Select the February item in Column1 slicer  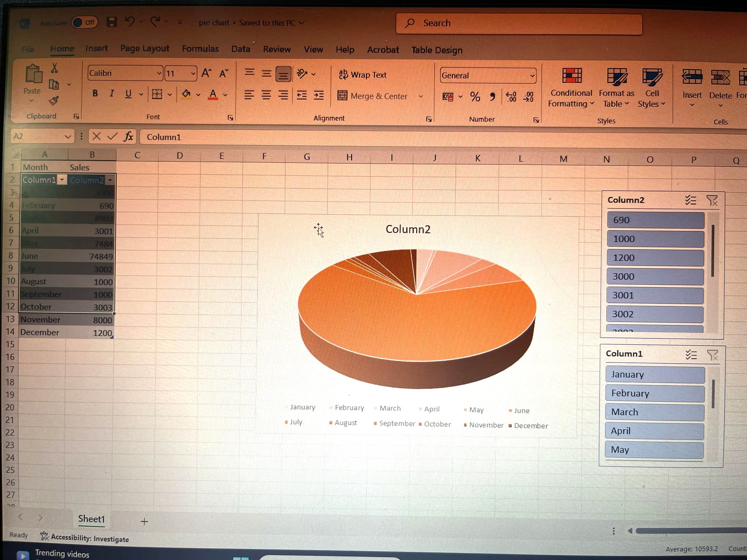(654, 393)
